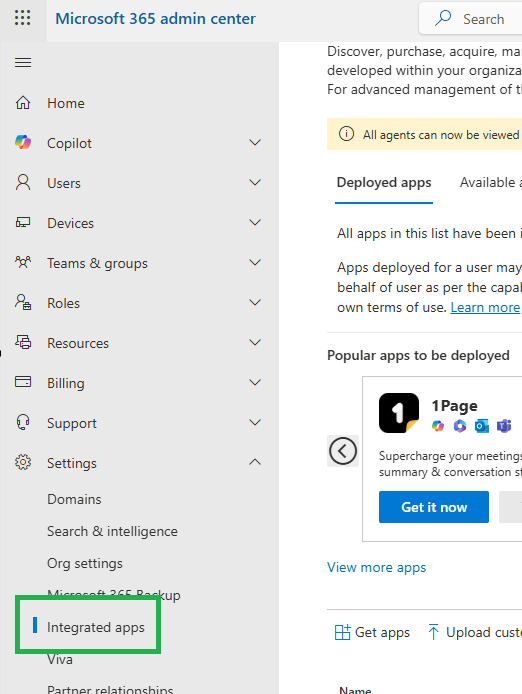Follow the Learn more link
The image size is (522, 694).
click(485, 307)
